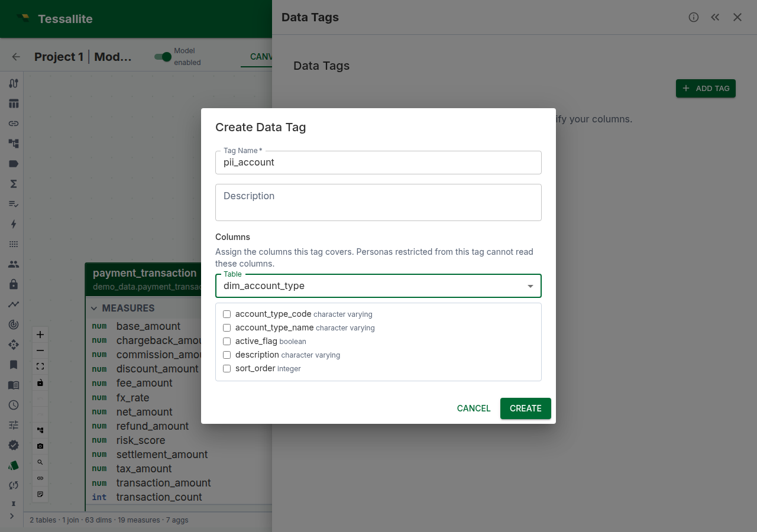Open the lightning bolt icon in the sidebar

[14, 224]
